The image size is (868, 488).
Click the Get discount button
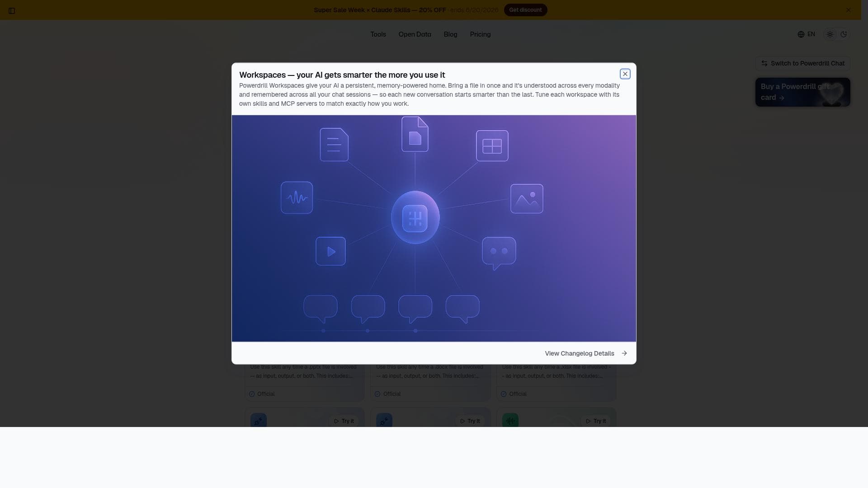[x=525, y=10]
